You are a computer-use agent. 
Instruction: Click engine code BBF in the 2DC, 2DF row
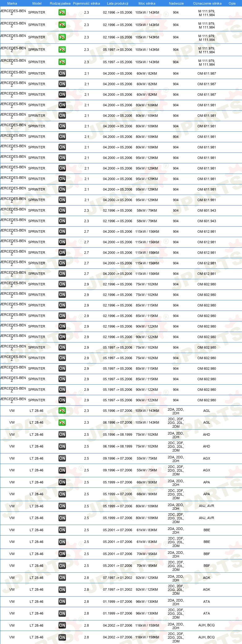click(x=207, y=566)
